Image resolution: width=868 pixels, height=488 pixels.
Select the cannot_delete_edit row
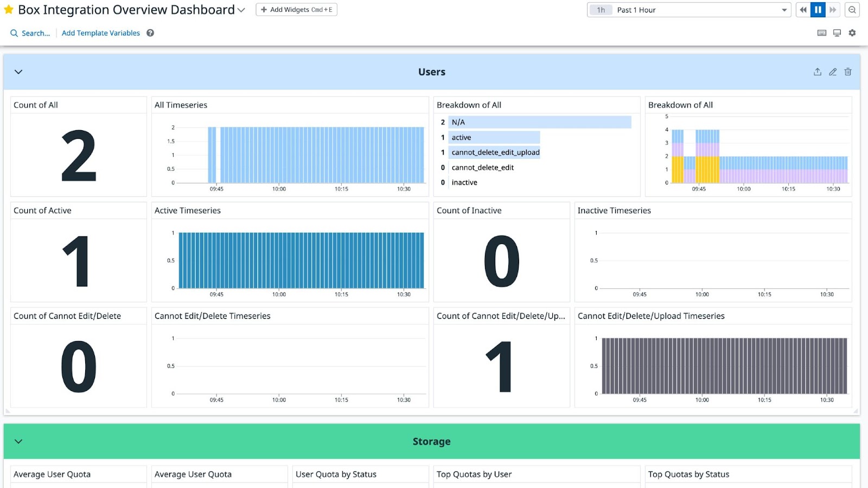tap(535, 168)
